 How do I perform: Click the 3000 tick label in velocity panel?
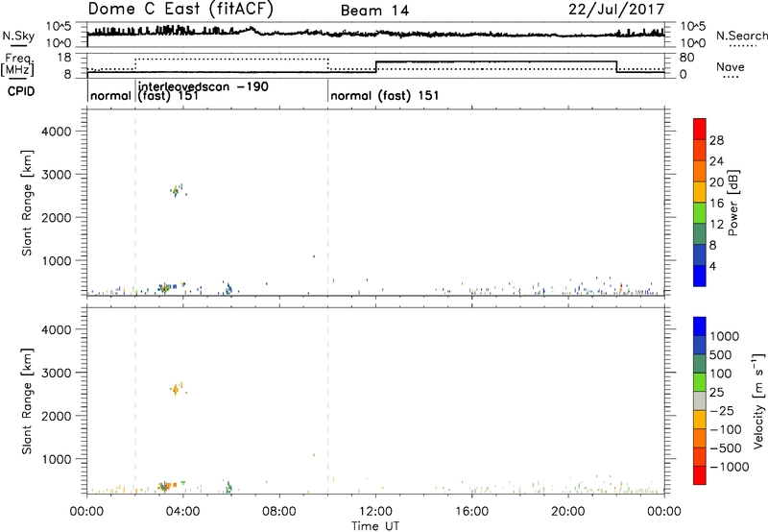(56, 373)
